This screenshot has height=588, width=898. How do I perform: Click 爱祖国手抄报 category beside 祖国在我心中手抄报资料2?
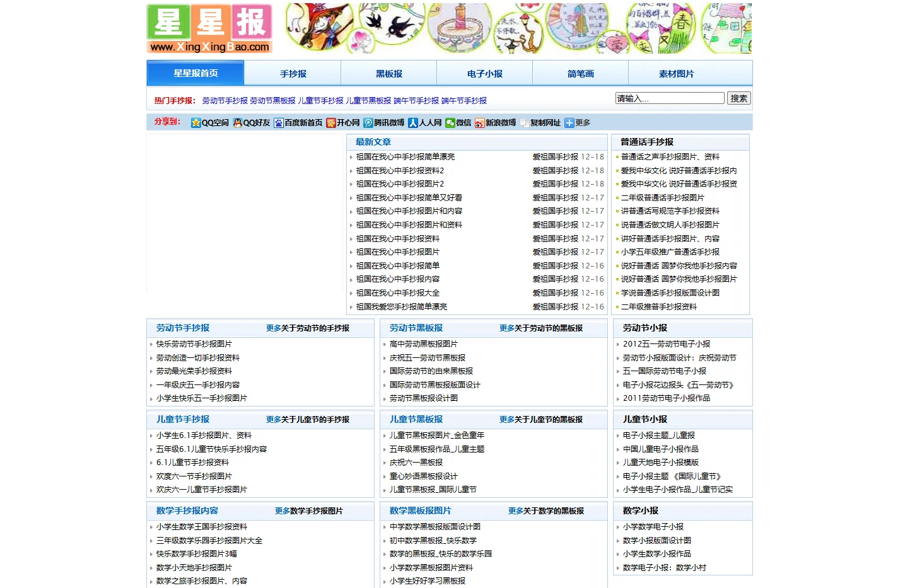point(556,171)
